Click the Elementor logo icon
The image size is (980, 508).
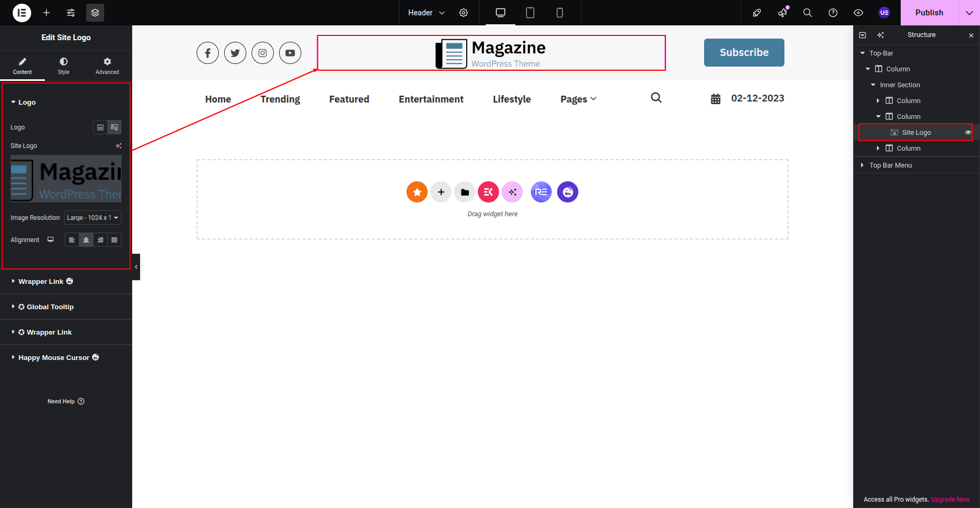(x=22, y=13)
